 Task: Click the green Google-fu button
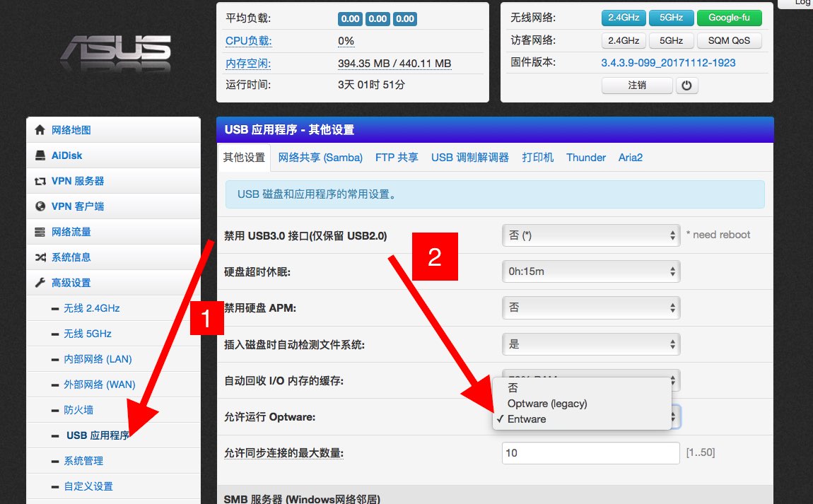729,18
